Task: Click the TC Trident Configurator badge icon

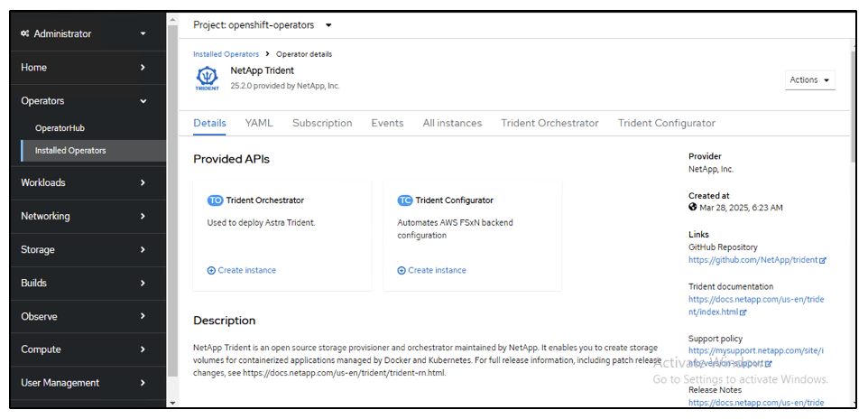Action: click(405, 200)
